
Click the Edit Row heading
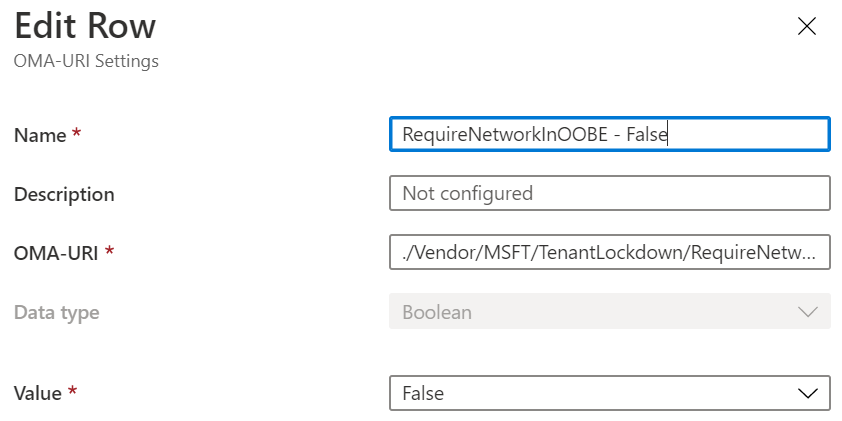pyautogui.click(x=85, y=26)
